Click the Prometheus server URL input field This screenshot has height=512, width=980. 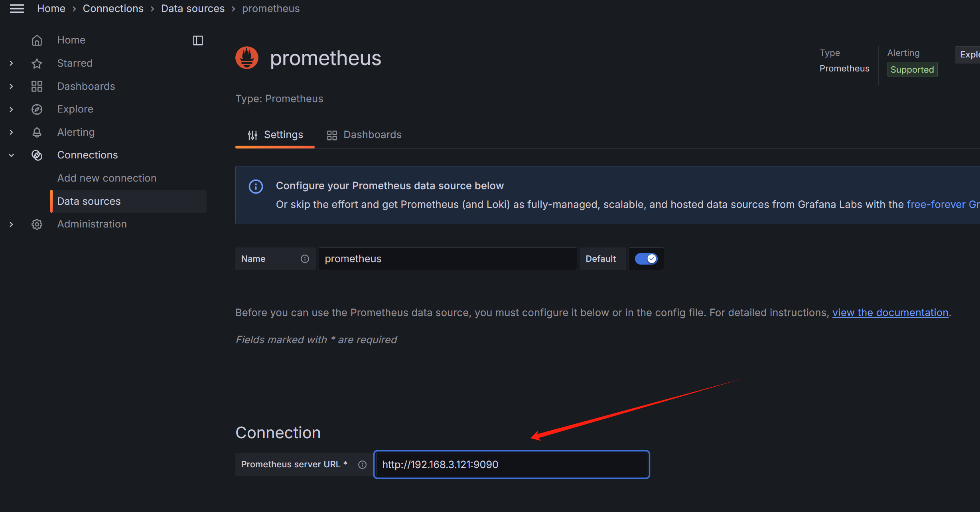[511, 465]
